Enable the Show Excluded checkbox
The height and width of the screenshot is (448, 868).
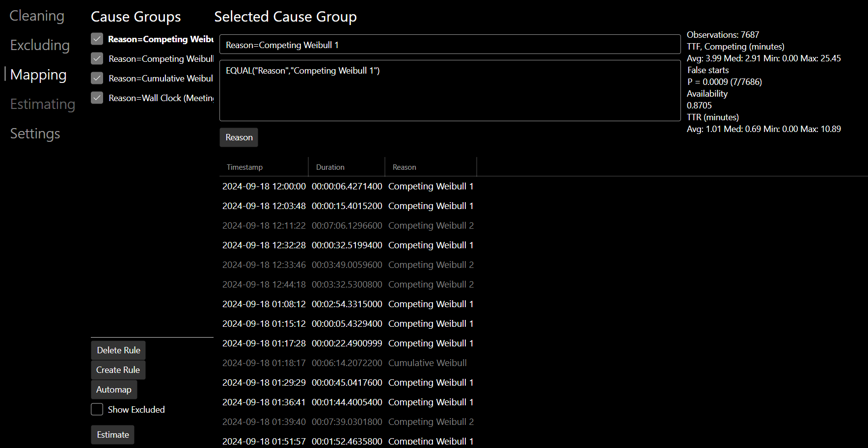coord(97,409)
